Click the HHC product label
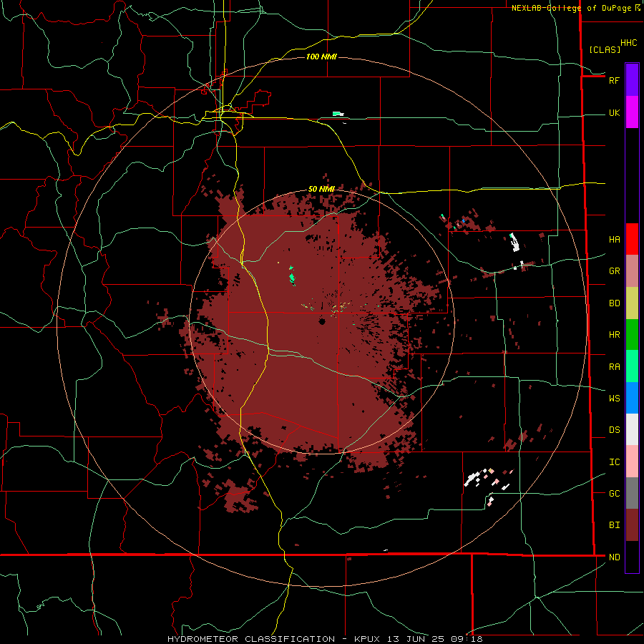Screen dimensions: 644x644 click(x=628, y=43)
